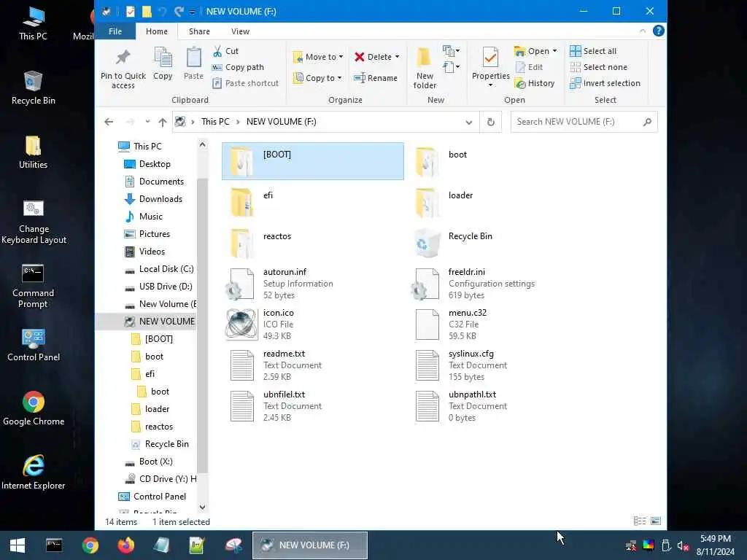Select the autorun.inf file
Viewport: 747px width, 560px height.
pos(312,284)
